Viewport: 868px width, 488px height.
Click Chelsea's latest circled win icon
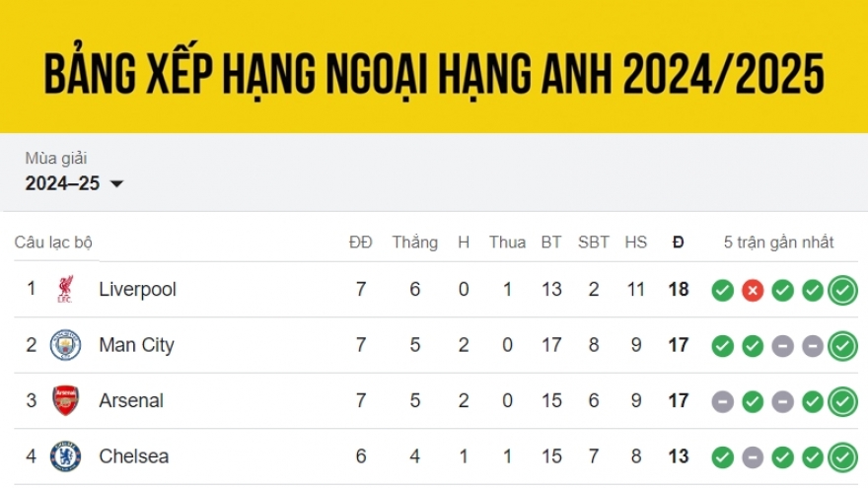(842, 457)
